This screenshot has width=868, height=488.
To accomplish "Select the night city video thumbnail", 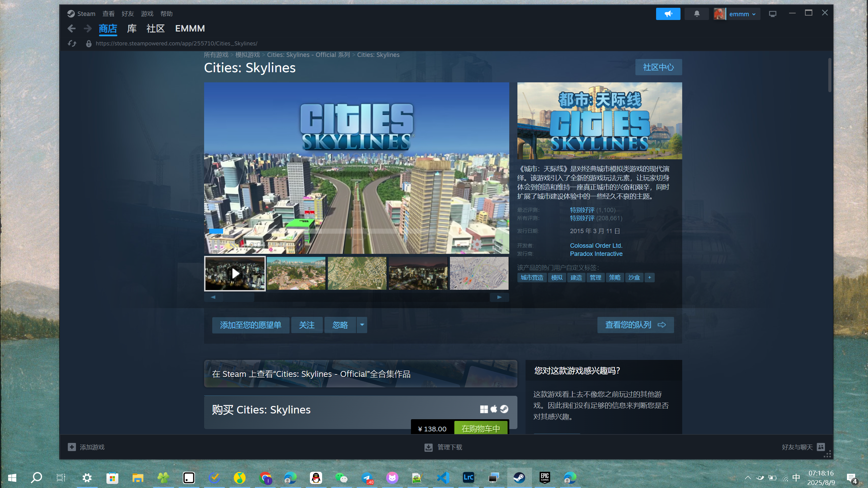I will (x=235, y=273).
